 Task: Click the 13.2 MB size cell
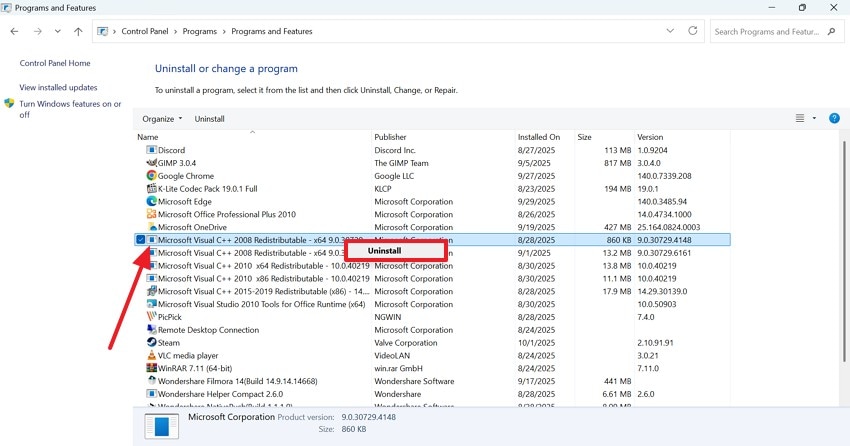point(617,253)
